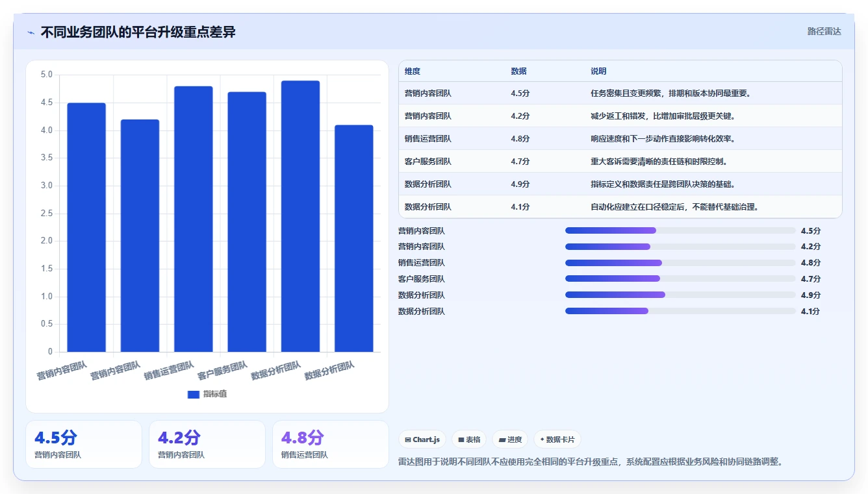868x494 pixels.
Task: Click the 路径雷达 label in the header
Action: point(824,31)
